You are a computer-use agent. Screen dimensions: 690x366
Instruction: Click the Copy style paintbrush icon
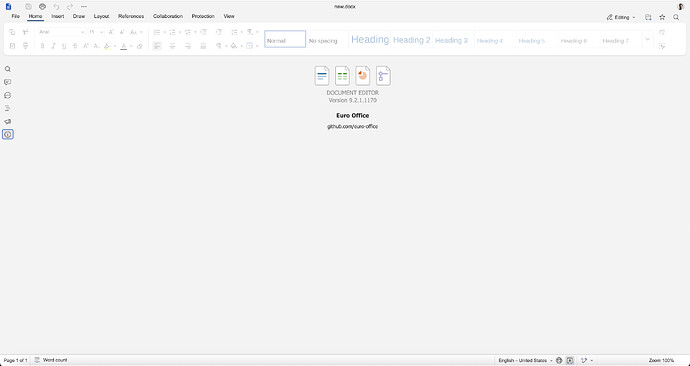[x=26, y=46]
